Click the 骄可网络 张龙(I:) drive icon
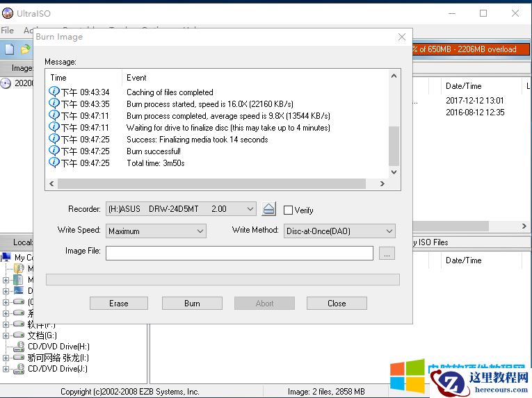 19,357
